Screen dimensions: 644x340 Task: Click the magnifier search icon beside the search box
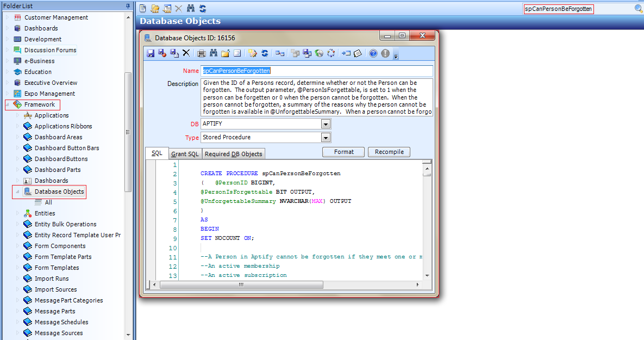tap(638, 9)
